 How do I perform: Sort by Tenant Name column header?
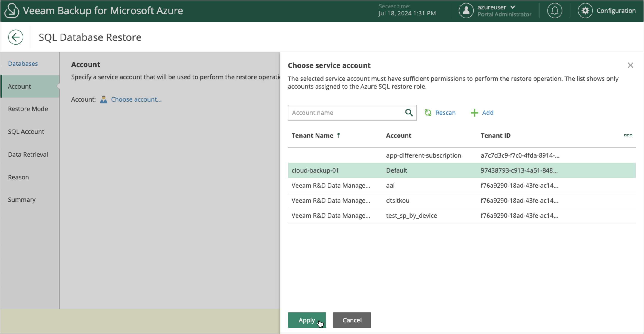point(312,135)
